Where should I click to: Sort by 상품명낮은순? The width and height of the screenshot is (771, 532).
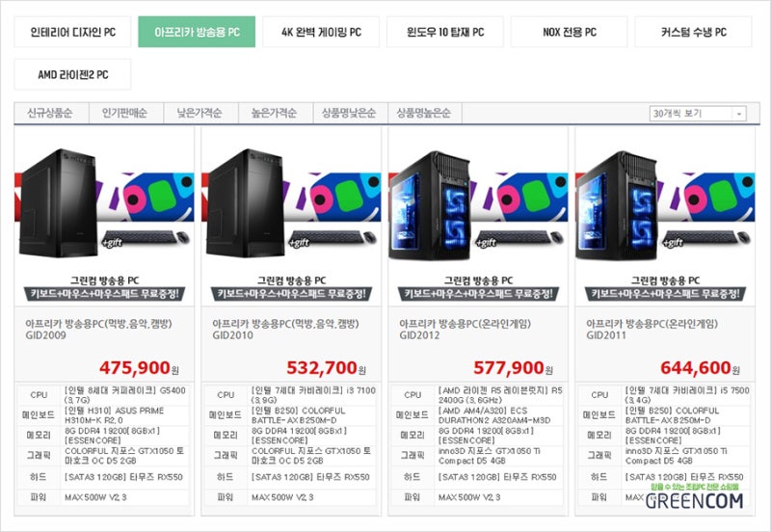350,113
